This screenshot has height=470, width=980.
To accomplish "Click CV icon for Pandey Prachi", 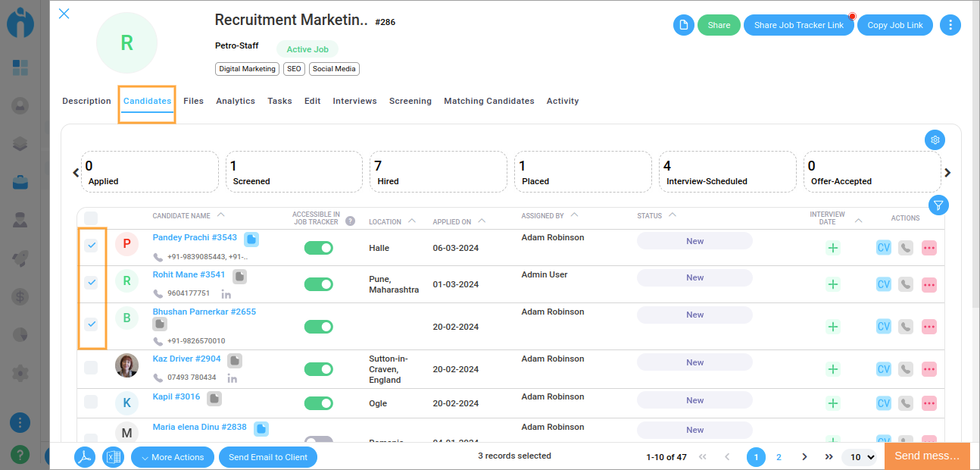I will point(883,247).
